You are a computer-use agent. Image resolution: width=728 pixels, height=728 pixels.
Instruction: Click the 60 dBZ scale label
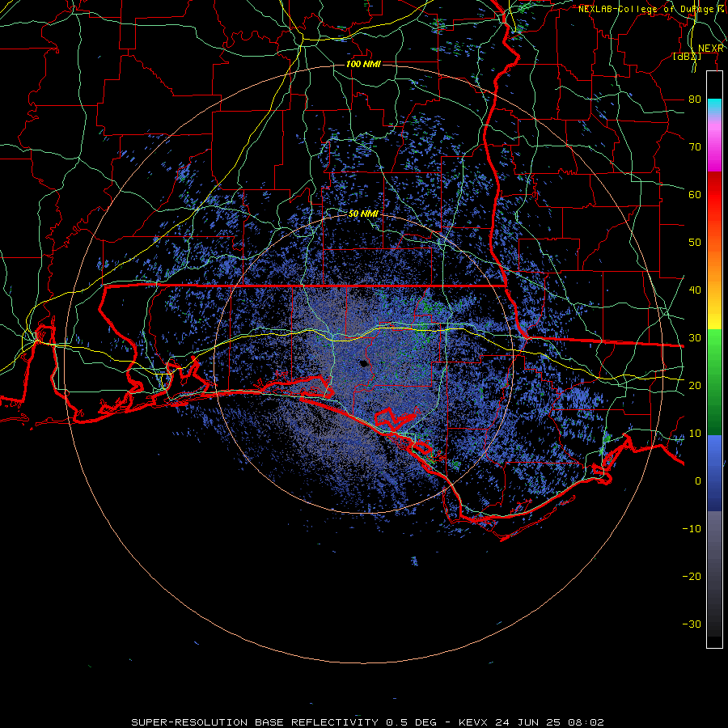pyautogui.click(x=695, y=194)
